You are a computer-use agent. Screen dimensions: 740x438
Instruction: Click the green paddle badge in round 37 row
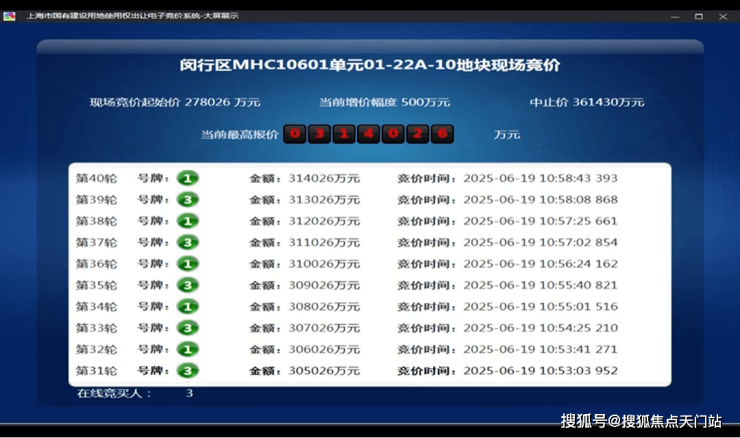coord(187,243)
